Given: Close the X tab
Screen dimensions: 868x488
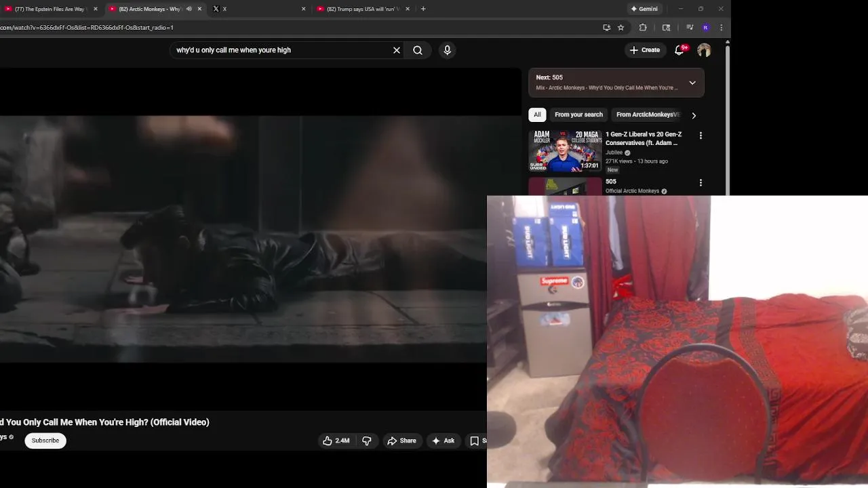Looking at the screenshot, I should (x=303, y=9).
